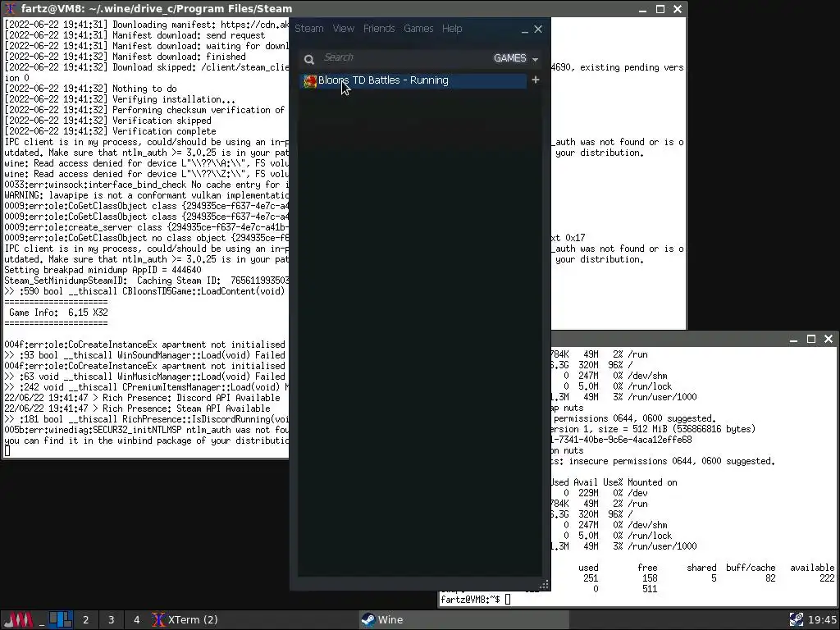Click 'Manifest download: finished' log line
This screenshot has width=840, height=630.
point(179,57)
